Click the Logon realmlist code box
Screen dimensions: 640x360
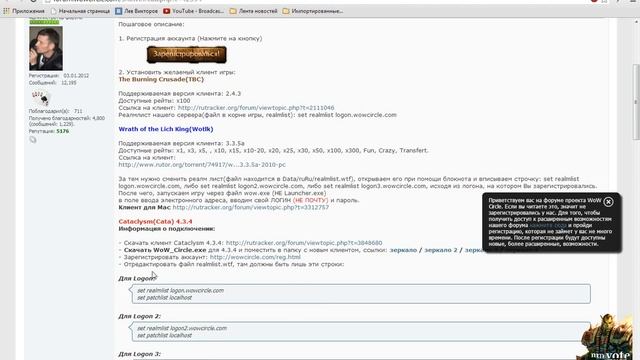tap(361, 294)
